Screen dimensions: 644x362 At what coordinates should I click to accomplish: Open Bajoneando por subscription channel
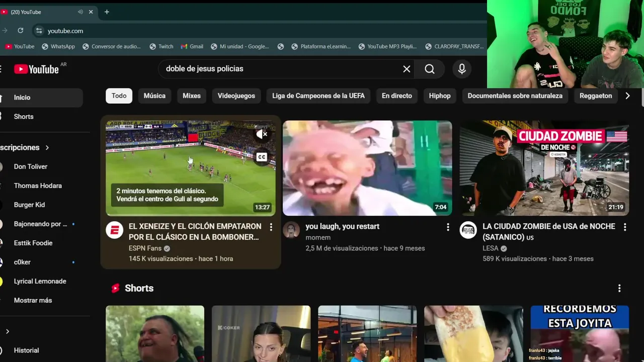(x=41, y=224)
